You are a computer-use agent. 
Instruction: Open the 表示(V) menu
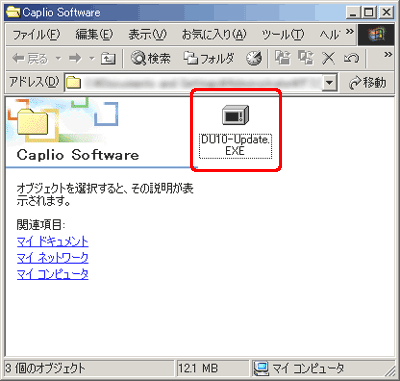(147, 34)
